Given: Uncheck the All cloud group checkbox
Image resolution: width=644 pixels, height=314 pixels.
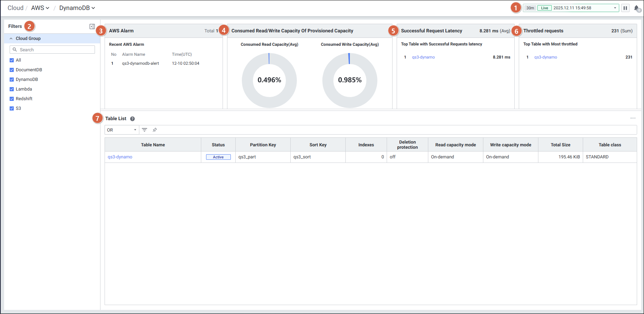Looking at the screenshot, I should tap(12, 60).
